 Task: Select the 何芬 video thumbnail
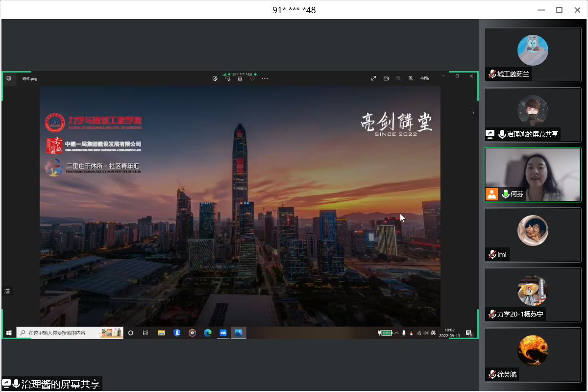pos(533,174)
